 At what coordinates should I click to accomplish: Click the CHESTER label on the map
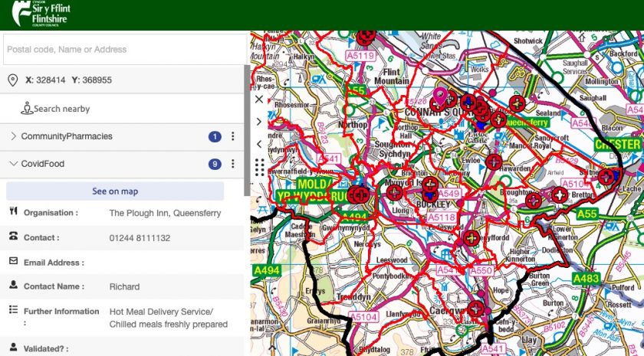tap(618, 145)
